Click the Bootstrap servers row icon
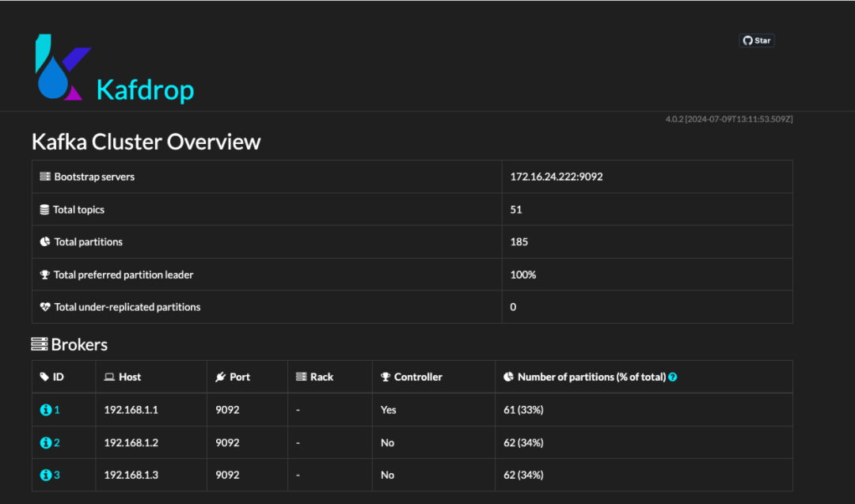This screenshot has height=504, width=855. (x=45, y=176)
